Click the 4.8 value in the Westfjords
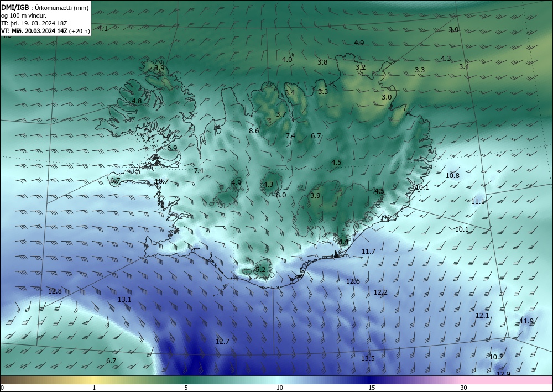Screen dimensions: 553x392 coord(137,101)
